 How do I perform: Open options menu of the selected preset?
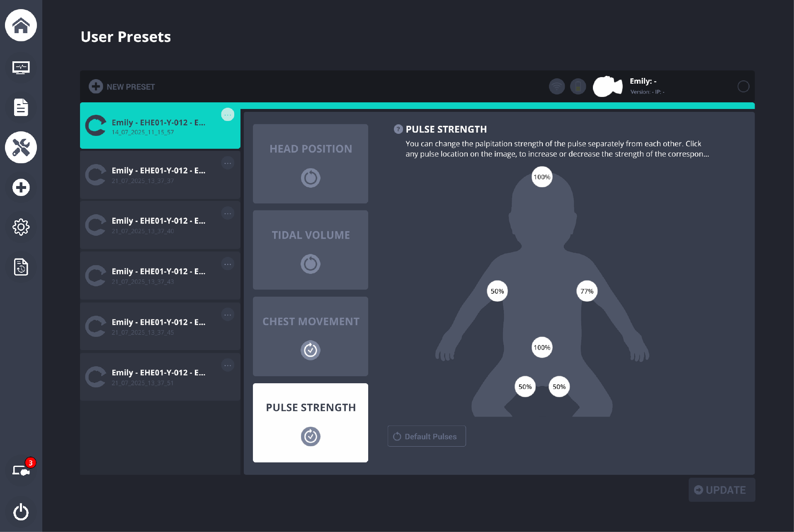click(x=228, y=115)
